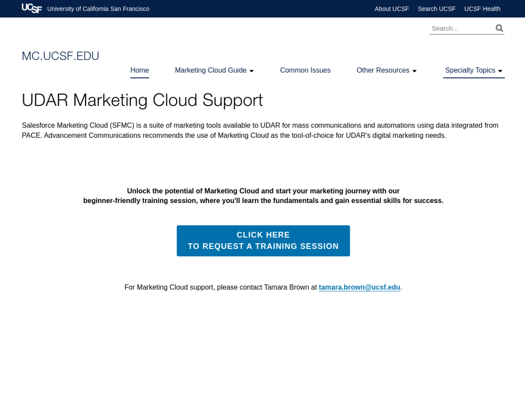Open the Marketing Cloud Guide menu
Image resolution: width=525 pixels, height=420 pixels.
210,70
